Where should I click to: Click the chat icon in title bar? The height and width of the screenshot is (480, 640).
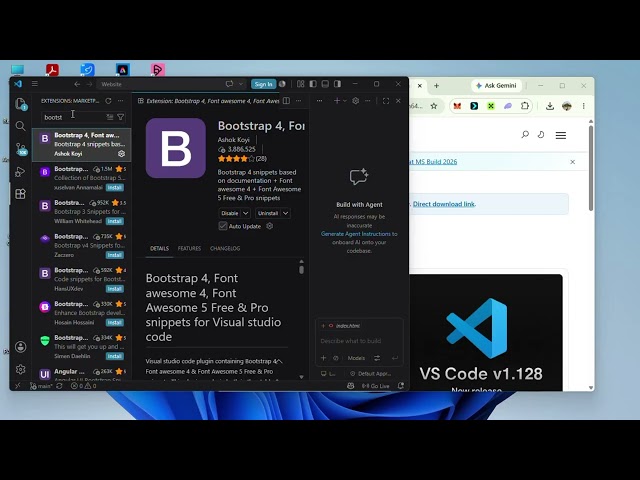point(229,84)
